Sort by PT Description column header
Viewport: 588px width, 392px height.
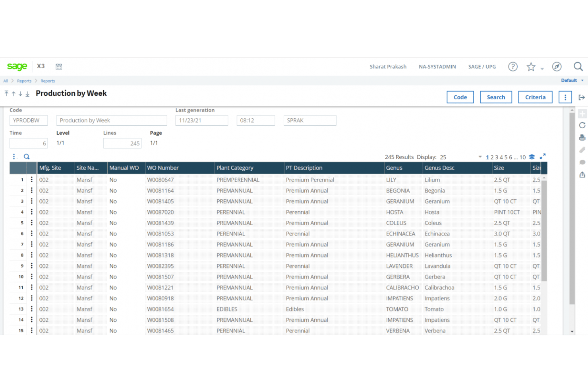(x=334, y=168)
